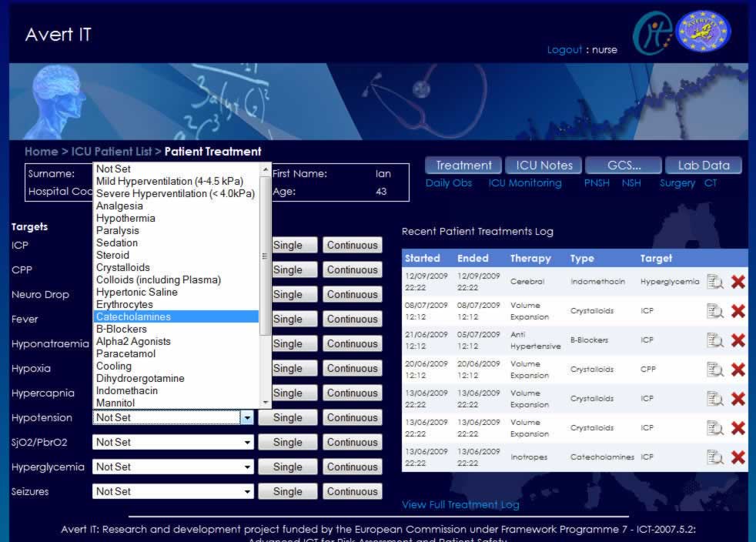Delete the Crystalloids CPP treatment entry
The width and height of the screenshot is (756, 542).
pos(738,370)
